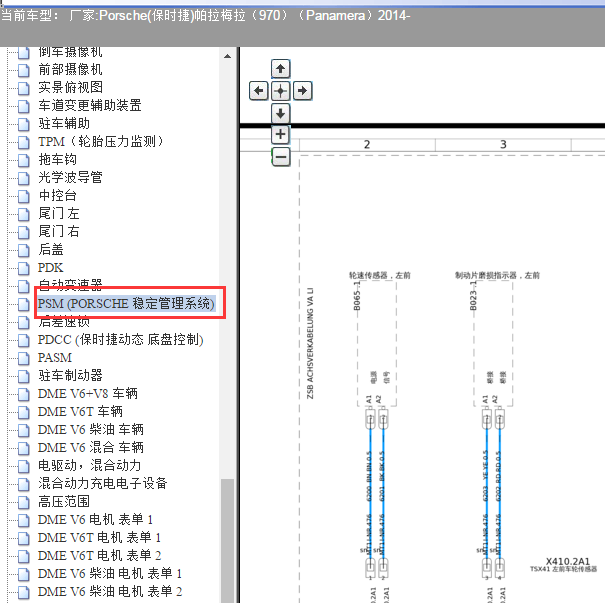The image size is (605, 603).
Task: Select 中控台 in the tree
Action: point(57,196)
